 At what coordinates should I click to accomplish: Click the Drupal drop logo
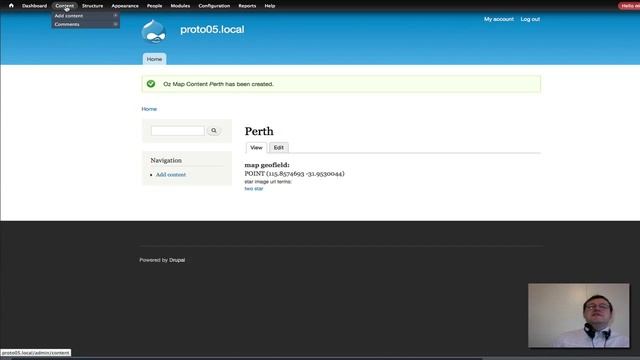[x=154, y=31]
